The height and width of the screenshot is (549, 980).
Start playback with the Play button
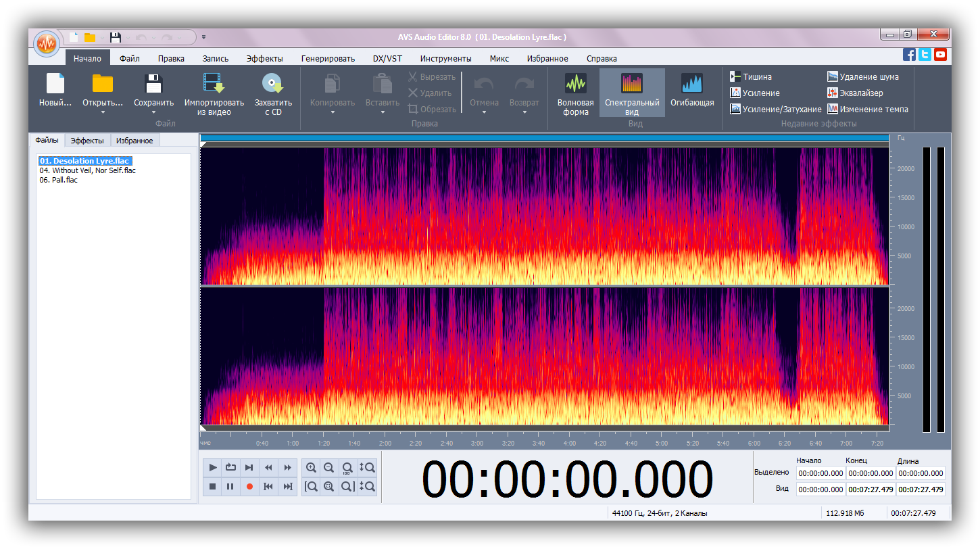213,467
